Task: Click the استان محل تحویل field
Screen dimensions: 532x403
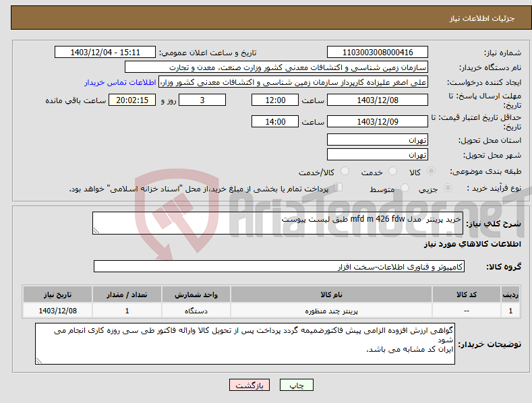Action: 378,139
